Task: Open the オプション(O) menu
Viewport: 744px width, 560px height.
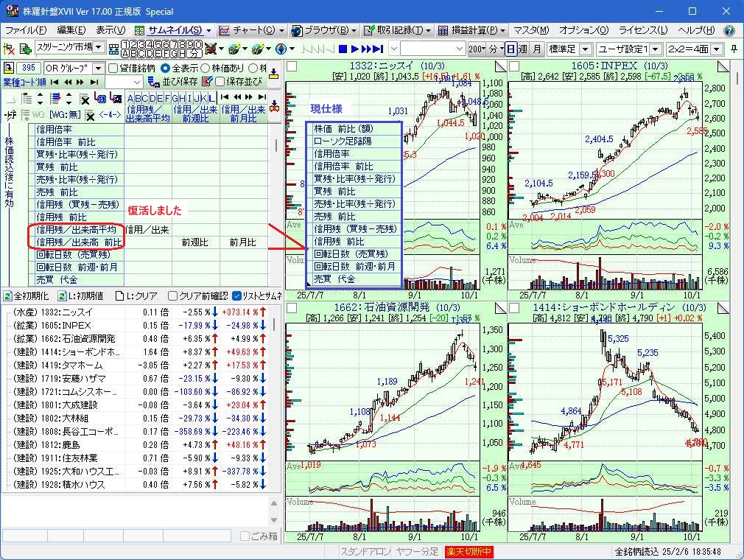Action: 583,30
